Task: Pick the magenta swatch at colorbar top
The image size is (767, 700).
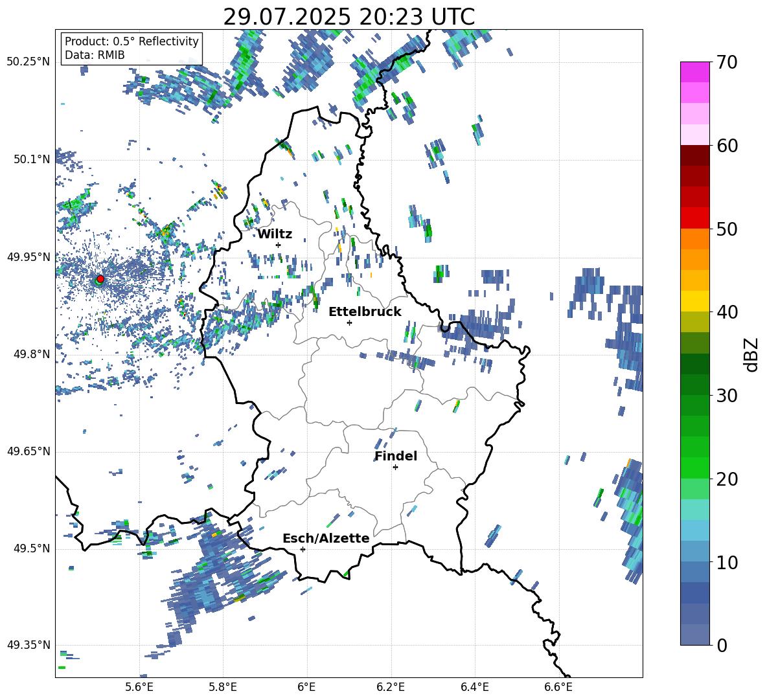Action: click(694, 72)
